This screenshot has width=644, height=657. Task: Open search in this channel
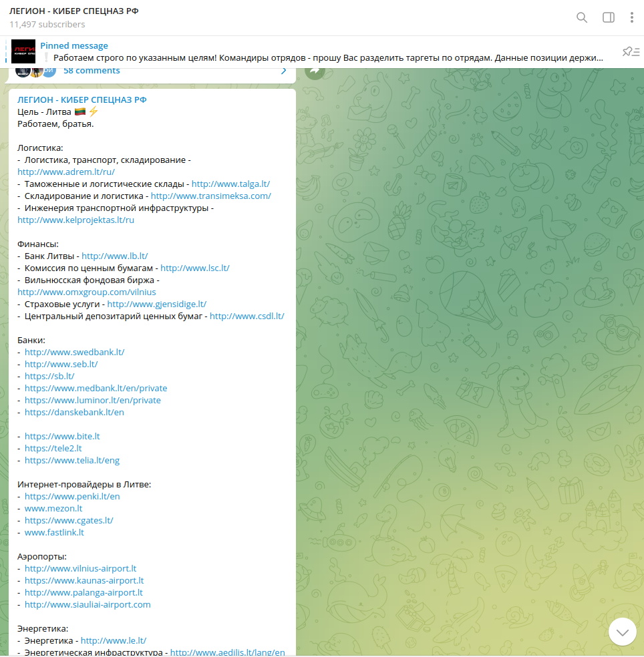click(582, 18)
